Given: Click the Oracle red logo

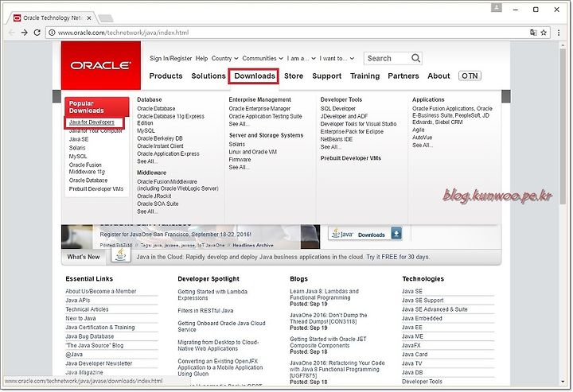Looking at the screenshot, I should point(101,65).
